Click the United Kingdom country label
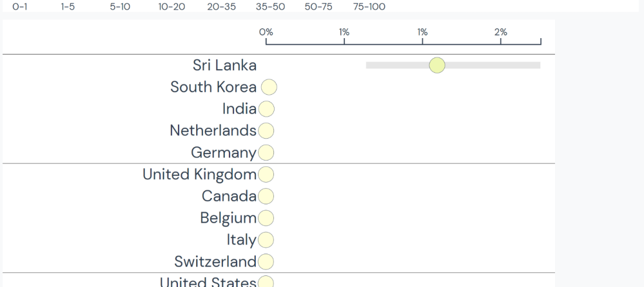Screen dimensions: 644x287 click(x=200, y=175)
